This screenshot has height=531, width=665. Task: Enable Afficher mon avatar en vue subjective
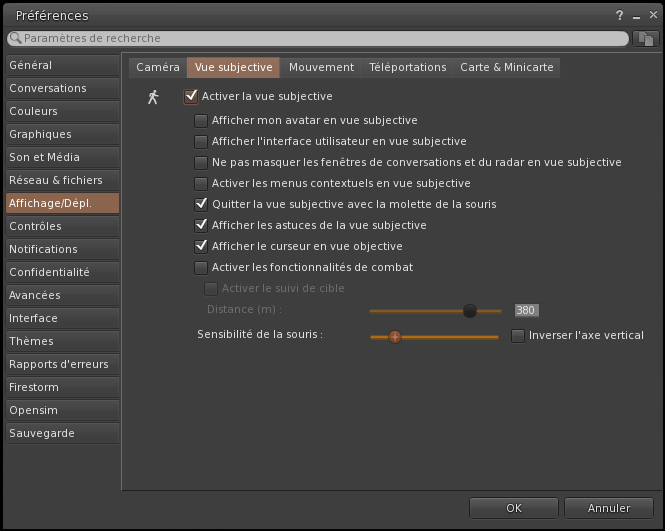[201, 120]
